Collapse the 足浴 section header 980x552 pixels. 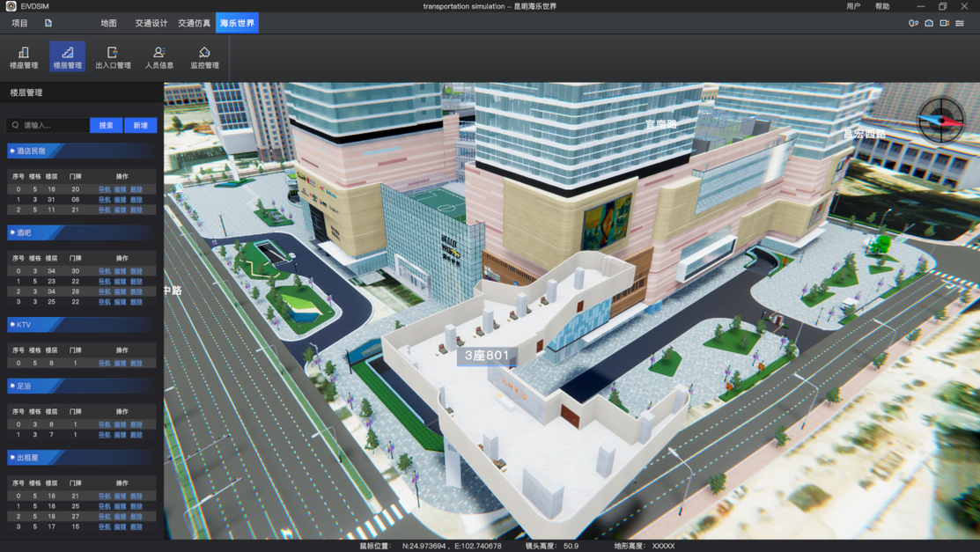pyautogui.click(x=81, y=386)
